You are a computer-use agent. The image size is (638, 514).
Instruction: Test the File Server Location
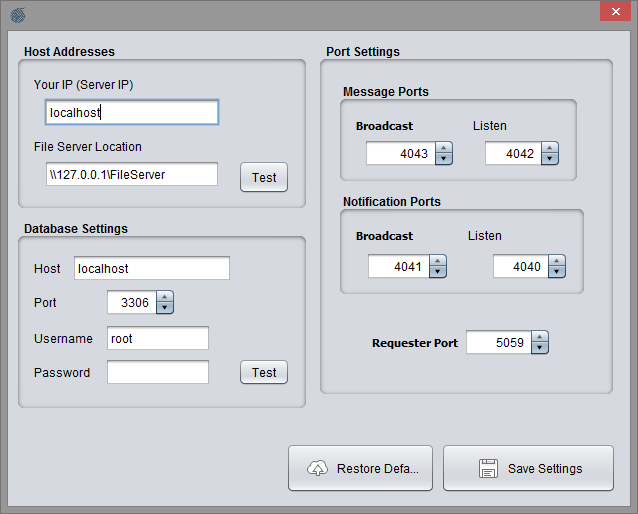(x=264, y=177)
